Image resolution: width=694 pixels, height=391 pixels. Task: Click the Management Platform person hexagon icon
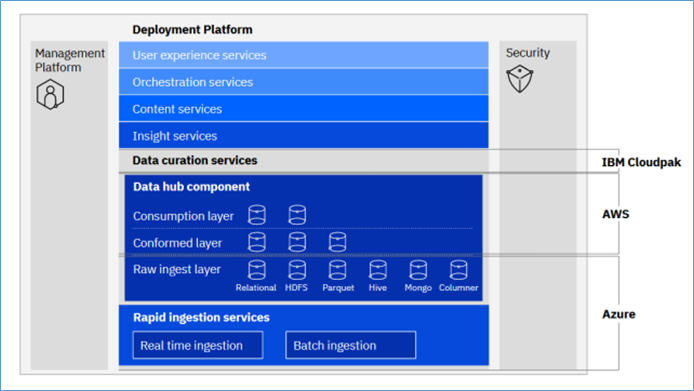[x=50, y=94]
